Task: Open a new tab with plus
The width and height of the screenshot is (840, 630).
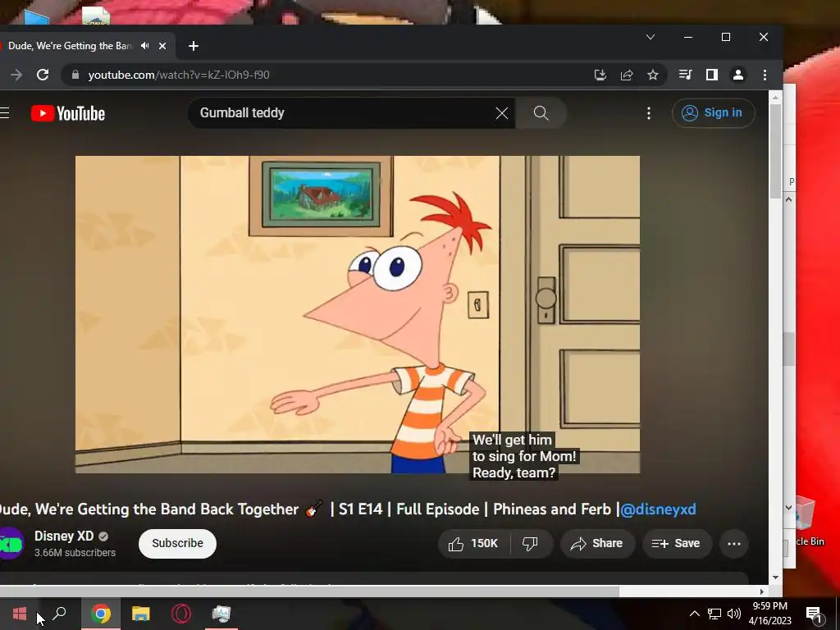Action: coord(194,46)
